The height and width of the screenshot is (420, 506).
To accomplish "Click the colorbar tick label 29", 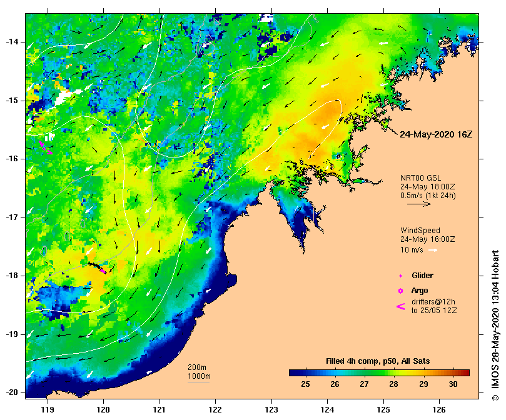I will (x=423, y=384).
